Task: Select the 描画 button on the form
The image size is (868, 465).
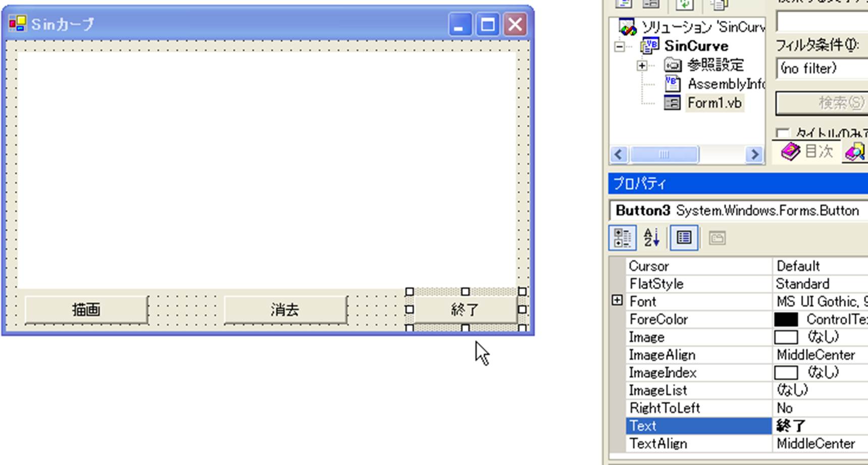Action: click(86, 309)
